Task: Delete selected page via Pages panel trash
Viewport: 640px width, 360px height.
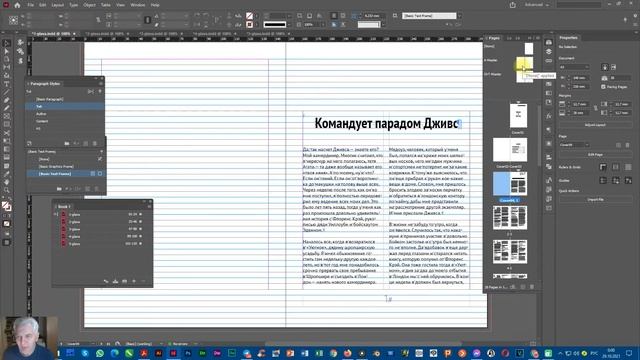Action: click(532, 287)
